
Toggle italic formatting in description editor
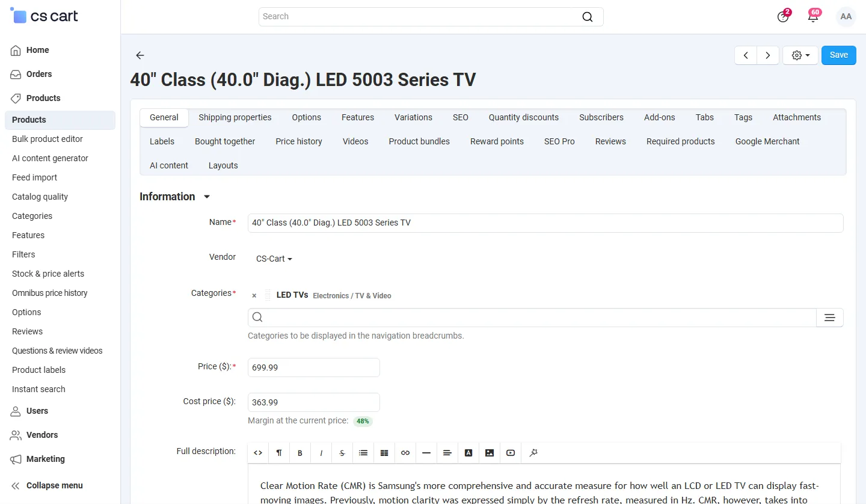tap(321, 453)
